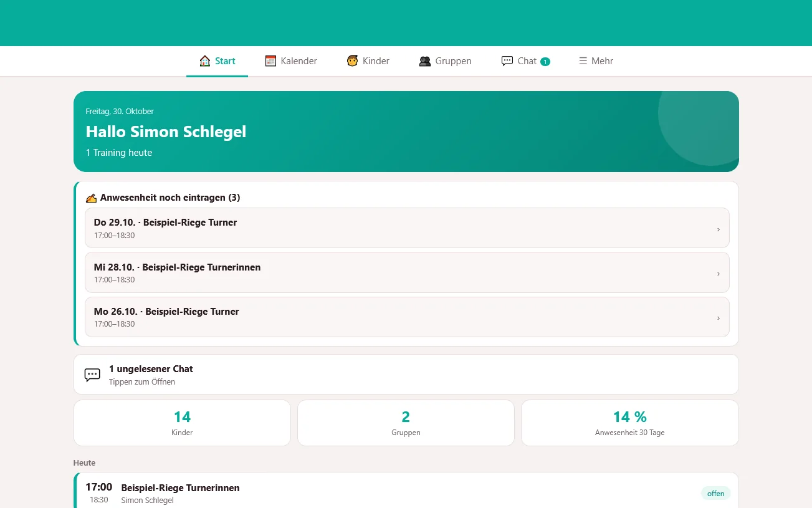Click the 1 Training heute text
812x508 pixels.
click(x=119, y=153)
